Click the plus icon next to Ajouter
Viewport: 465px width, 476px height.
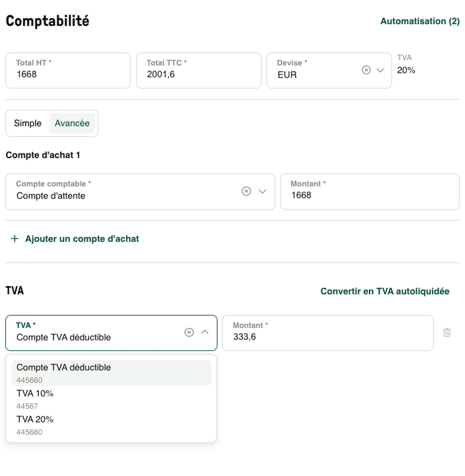click(14, 239)
